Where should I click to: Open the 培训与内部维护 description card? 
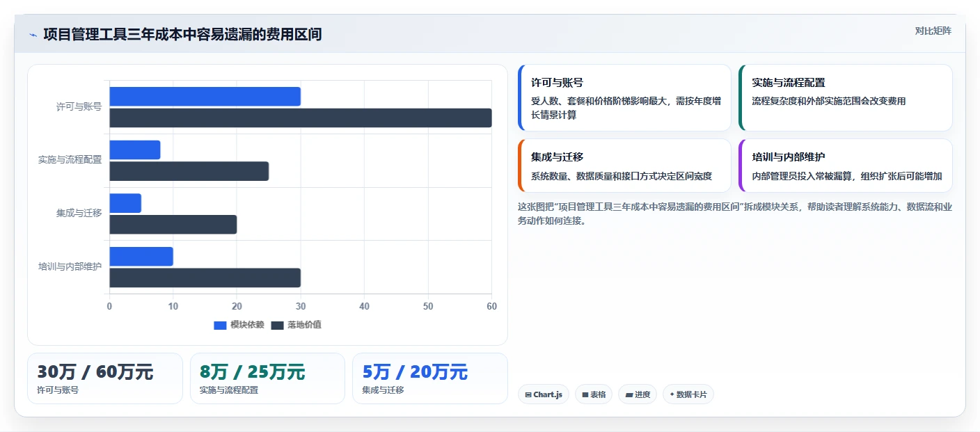(846, 166)
